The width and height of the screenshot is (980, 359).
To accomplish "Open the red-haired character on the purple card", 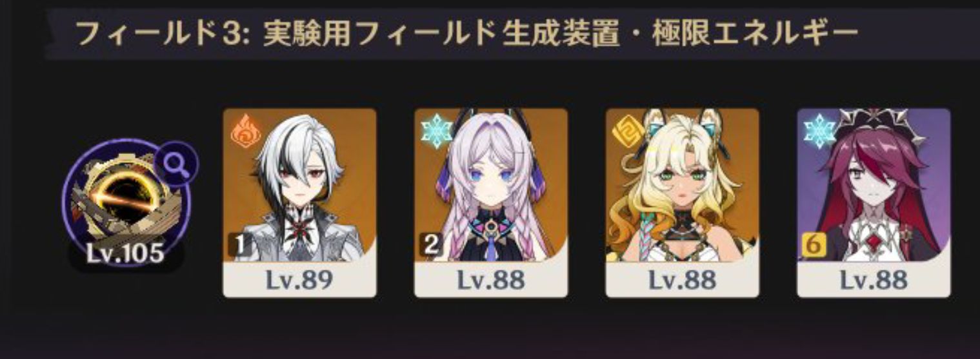I will [874, 186].
